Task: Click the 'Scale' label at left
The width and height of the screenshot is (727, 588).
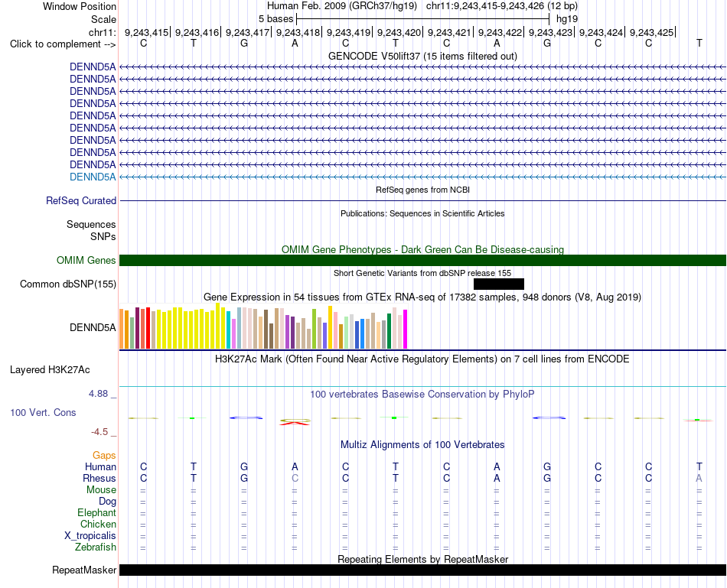Action: tap(103, 19)
